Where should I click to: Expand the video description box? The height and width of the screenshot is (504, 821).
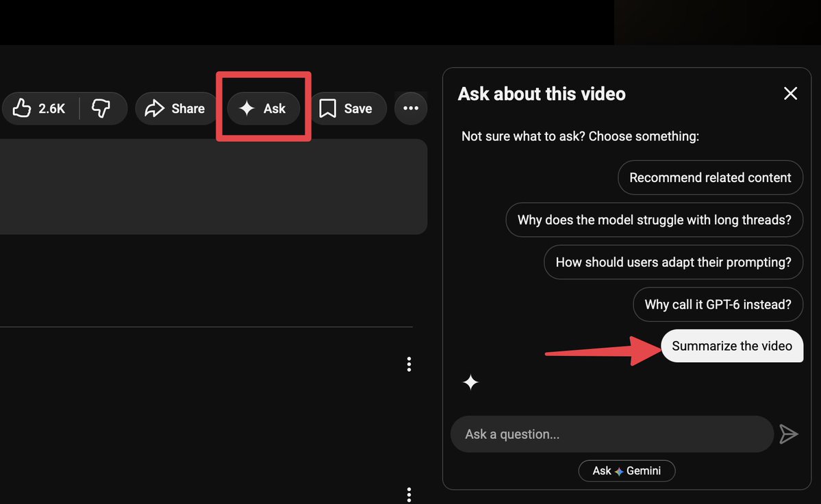[x=214, y=187]
